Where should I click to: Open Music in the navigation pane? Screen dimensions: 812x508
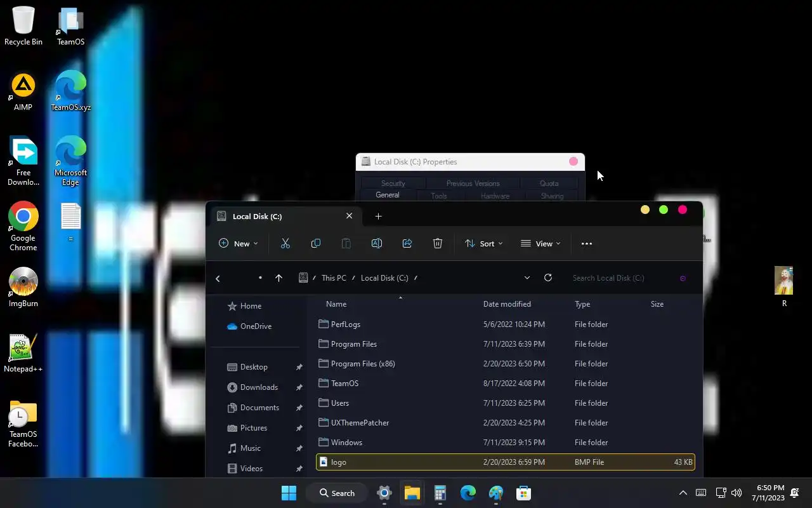[251, 448]
